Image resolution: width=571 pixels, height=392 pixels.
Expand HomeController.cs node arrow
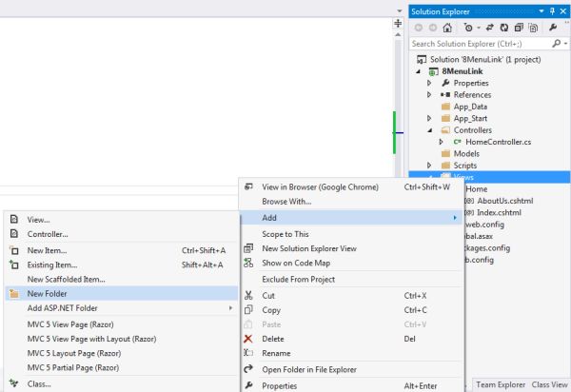441,142
